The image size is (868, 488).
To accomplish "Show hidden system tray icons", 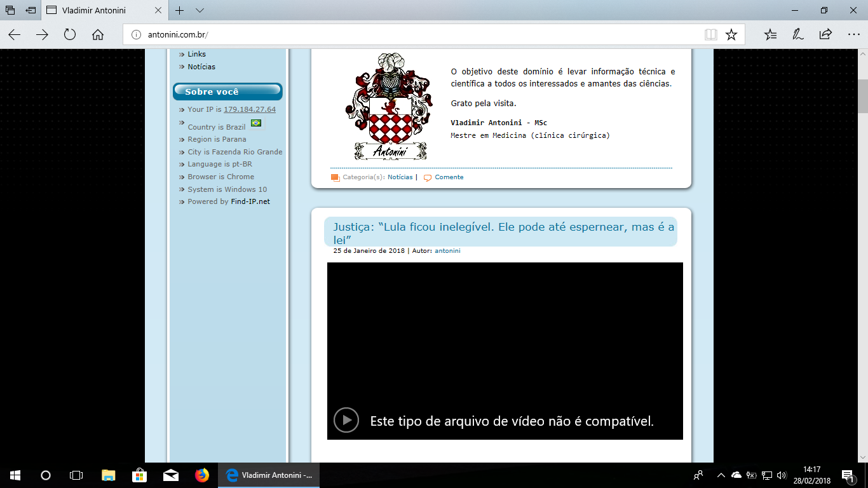I will point(721,475).
